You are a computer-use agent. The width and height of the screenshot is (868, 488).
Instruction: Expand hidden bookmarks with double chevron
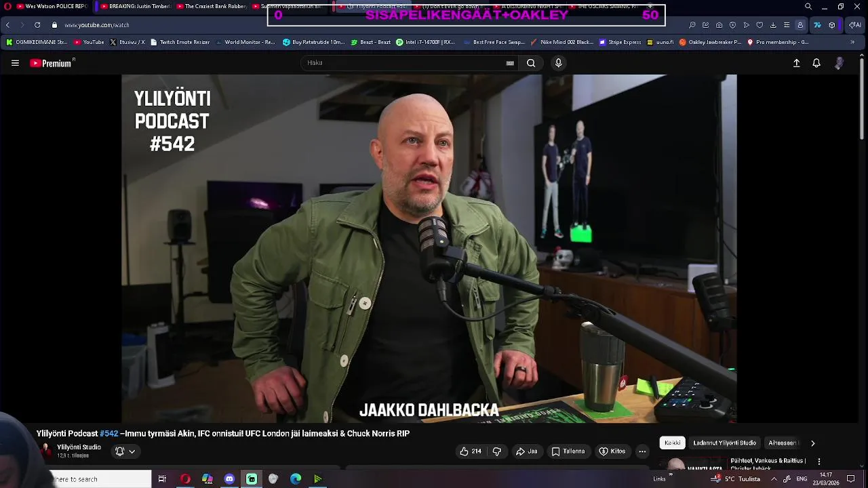pyautogui.click(x=853, y=42)
